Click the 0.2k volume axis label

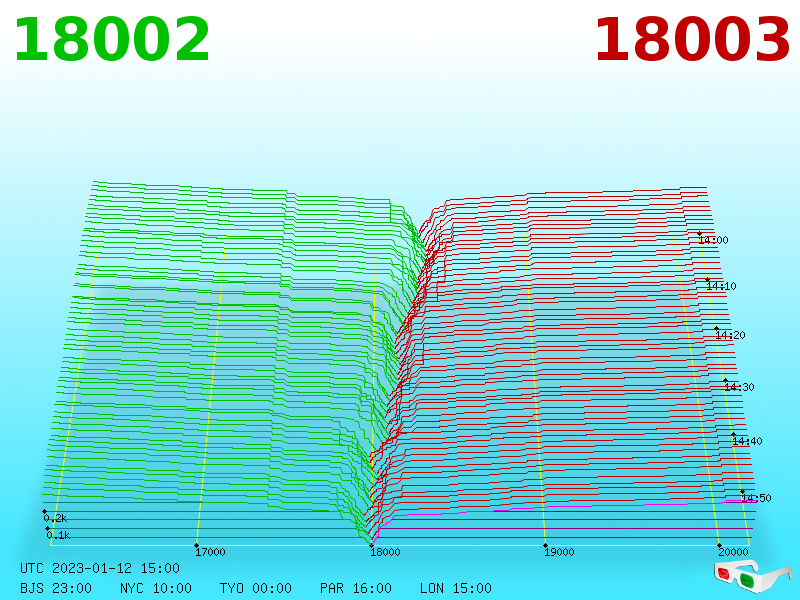(x=55, y=518)
